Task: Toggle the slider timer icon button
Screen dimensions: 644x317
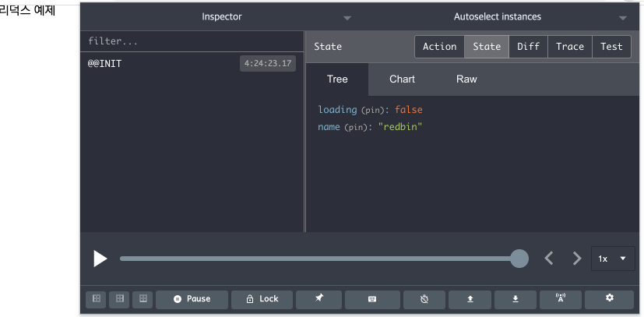Action: point(424,299)
